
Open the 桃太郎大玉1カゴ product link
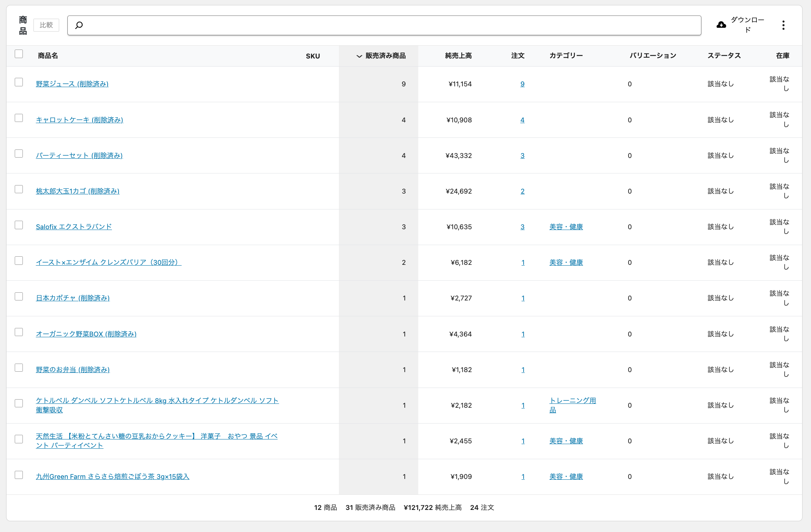[77, 191]
